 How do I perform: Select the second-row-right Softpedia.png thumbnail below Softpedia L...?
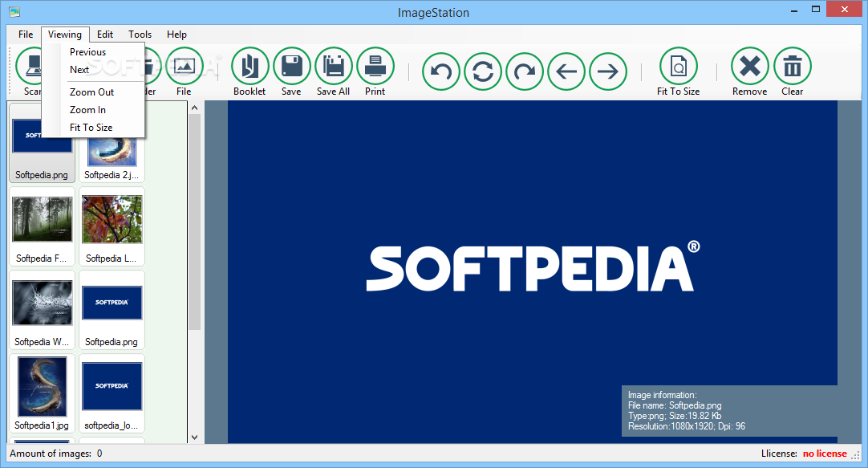tap(112, 310)
